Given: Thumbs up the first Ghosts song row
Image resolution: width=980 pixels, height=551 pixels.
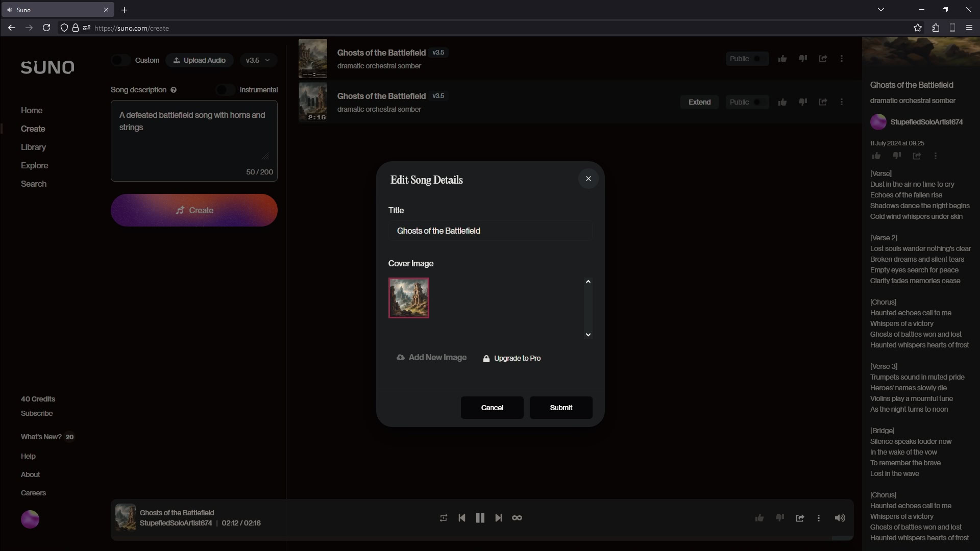Looking at the screenshot, I should (x=782, y=59).
